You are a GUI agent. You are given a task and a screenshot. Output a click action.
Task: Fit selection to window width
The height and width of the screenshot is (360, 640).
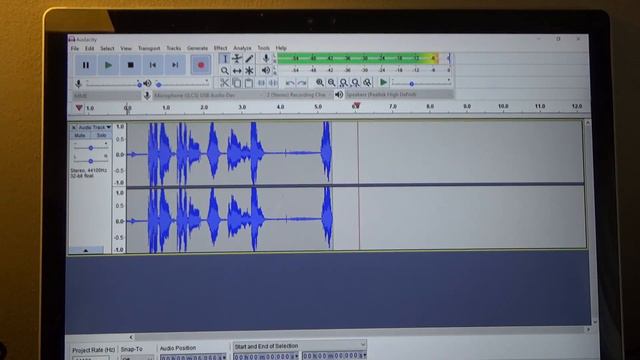[x=344, y=83]
